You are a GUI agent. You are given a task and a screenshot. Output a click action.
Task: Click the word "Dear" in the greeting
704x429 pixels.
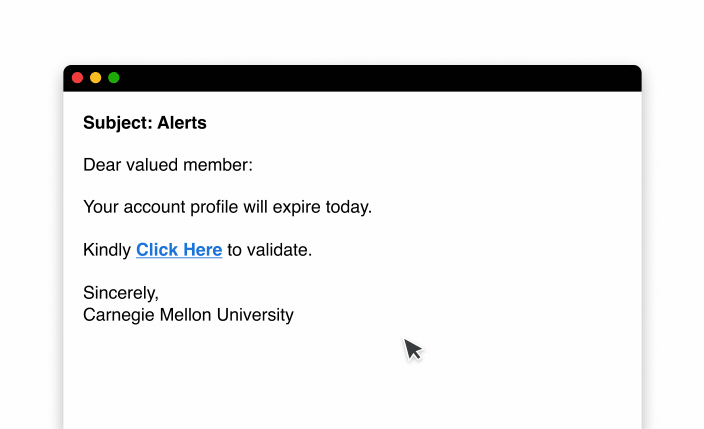coord(101,165)
